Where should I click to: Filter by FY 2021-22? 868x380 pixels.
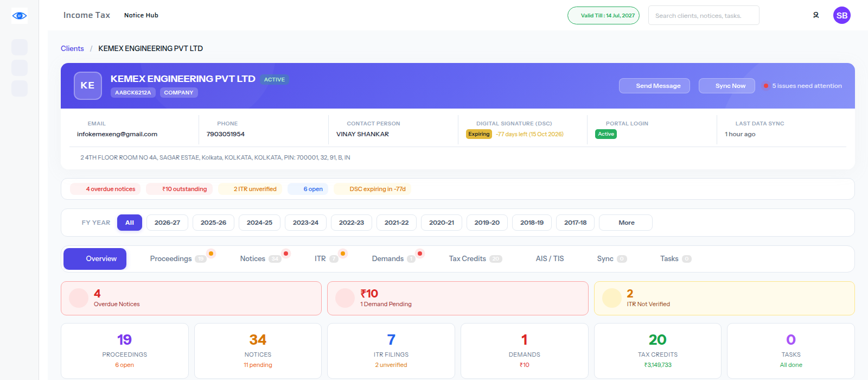(x=397, y=223)
